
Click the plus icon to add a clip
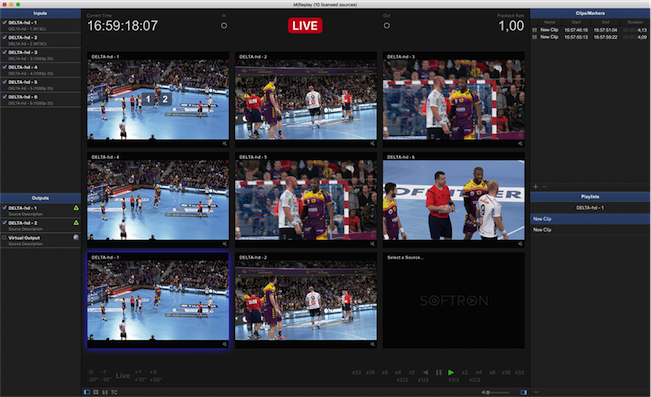(x=536, y=187)
